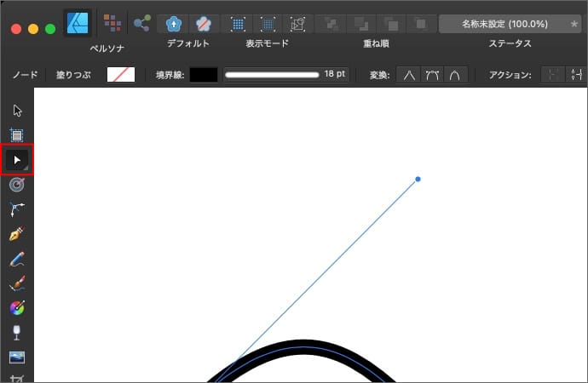Switch to the Pixel persona
Image resolution: width=588 pixels, height=383 pixels.
point(112,23)
